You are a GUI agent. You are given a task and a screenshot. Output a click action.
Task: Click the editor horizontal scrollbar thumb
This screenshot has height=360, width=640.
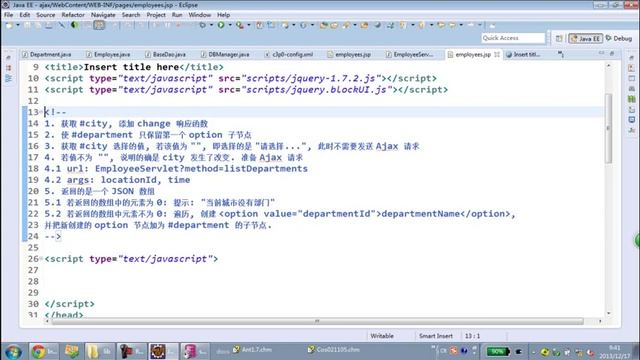317,322
